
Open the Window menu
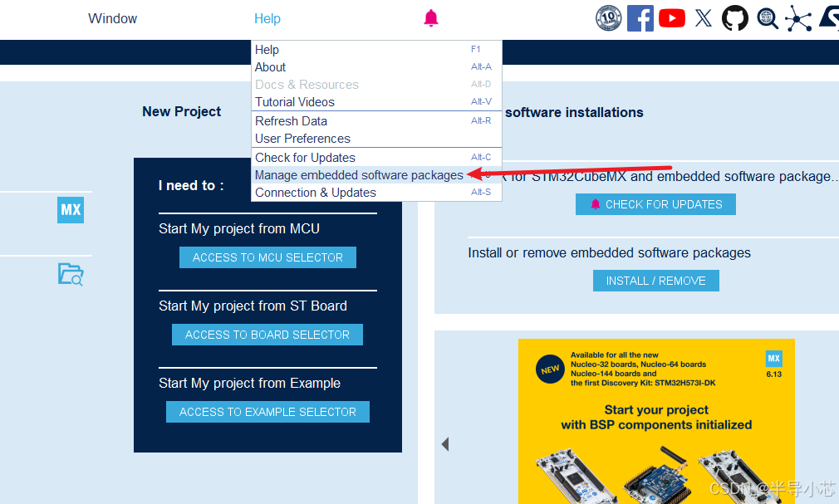point(112,19)
